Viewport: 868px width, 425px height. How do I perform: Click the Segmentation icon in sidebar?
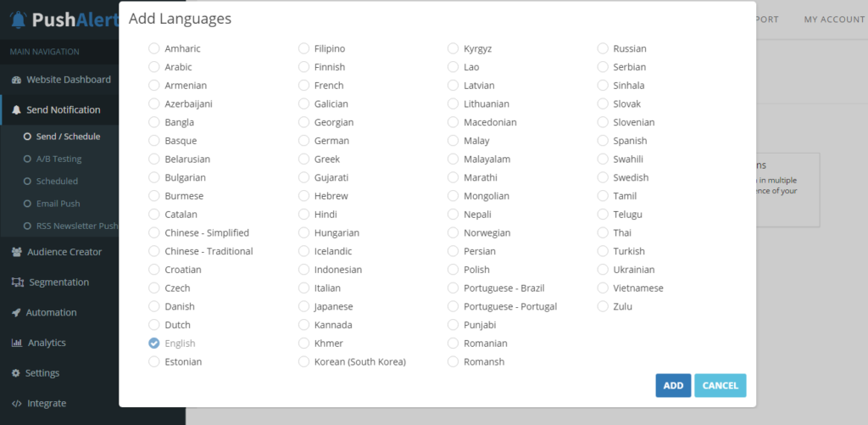click(x=18, y=282)
